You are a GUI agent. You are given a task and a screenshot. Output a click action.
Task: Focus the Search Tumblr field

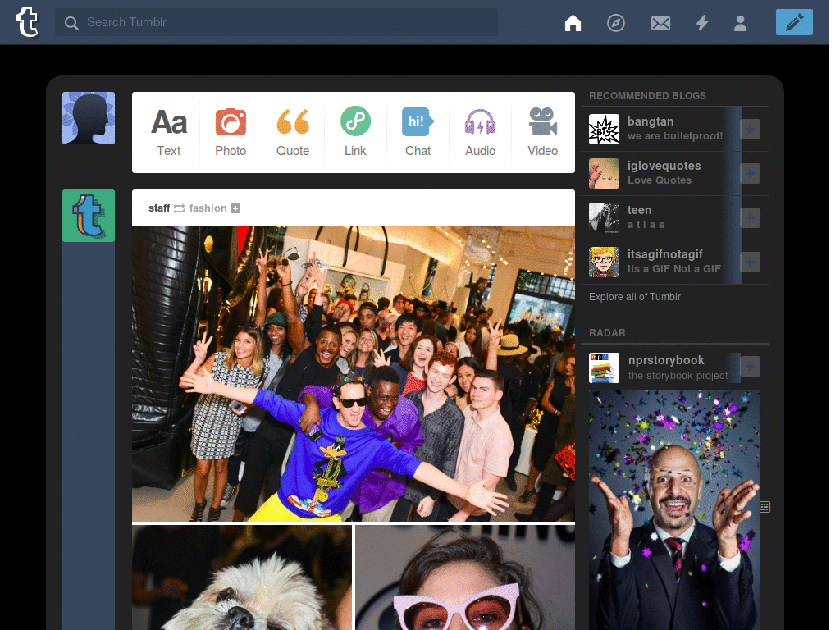click(x=276, y=22)
